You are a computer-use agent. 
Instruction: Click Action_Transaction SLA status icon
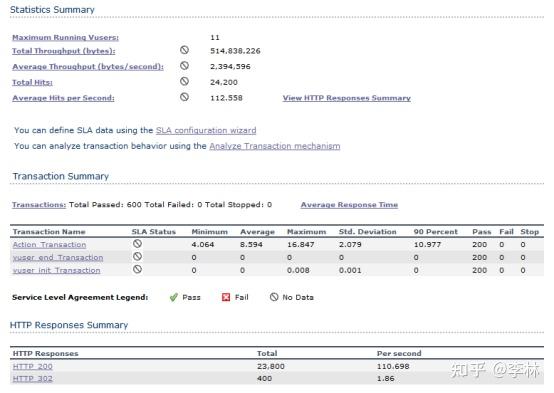(x=137, y=244)
